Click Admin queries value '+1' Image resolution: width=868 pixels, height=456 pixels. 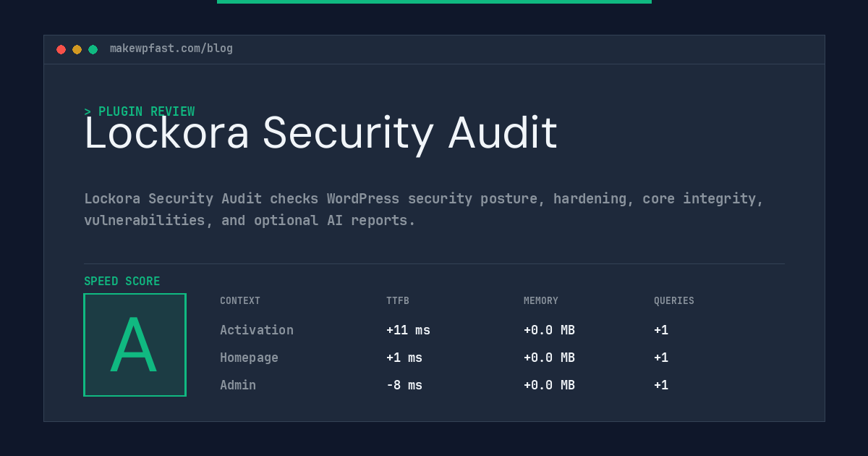pyautogui.click(x=661, y=385)
